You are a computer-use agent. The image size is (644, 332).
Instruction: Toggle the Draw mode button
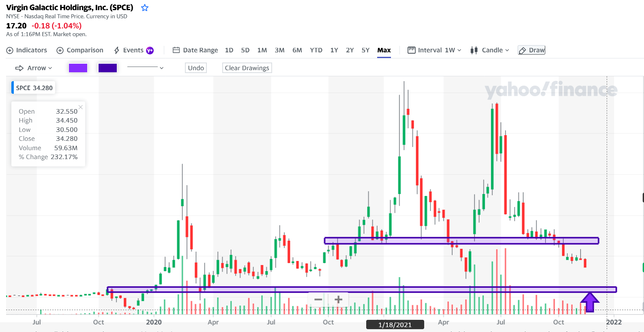pyautogui.click(x=532, y=50)
